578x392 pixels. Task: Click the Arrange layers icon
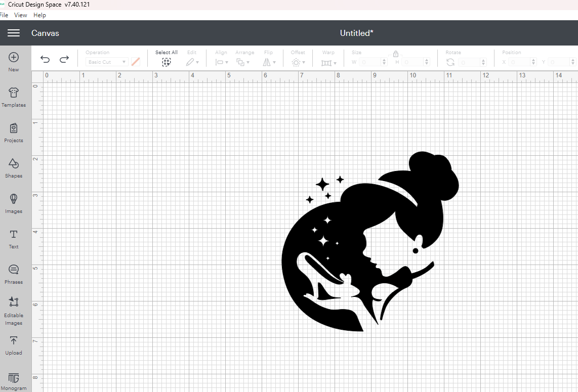pyautogui.click(x=240, y=62)
